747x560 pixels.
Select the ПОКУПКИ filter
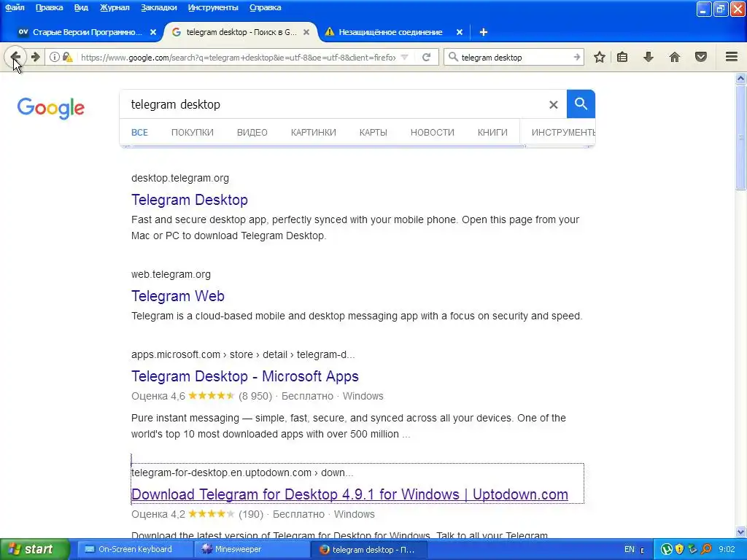[193, 133]
